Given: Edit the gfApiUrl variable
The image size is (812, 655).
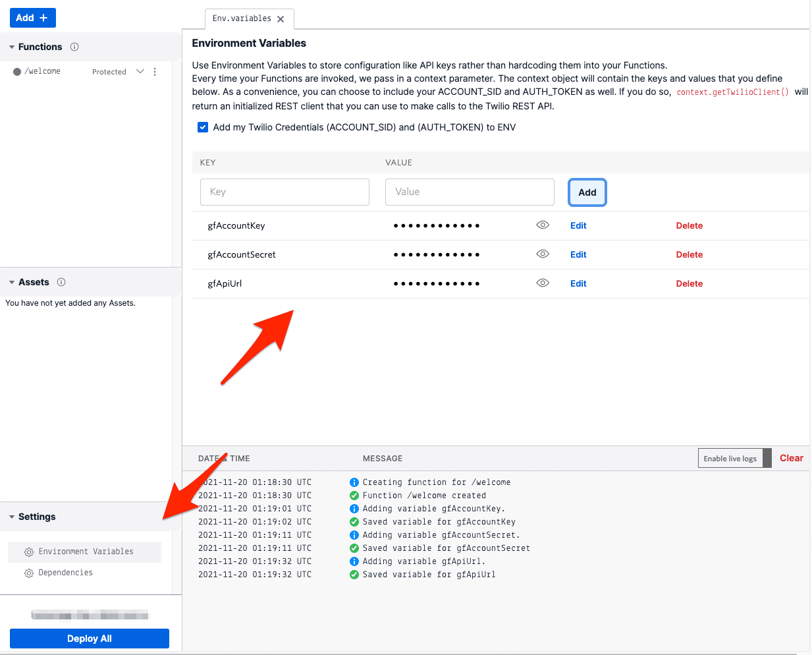Looking at the screenshot, I should (578, 283).
